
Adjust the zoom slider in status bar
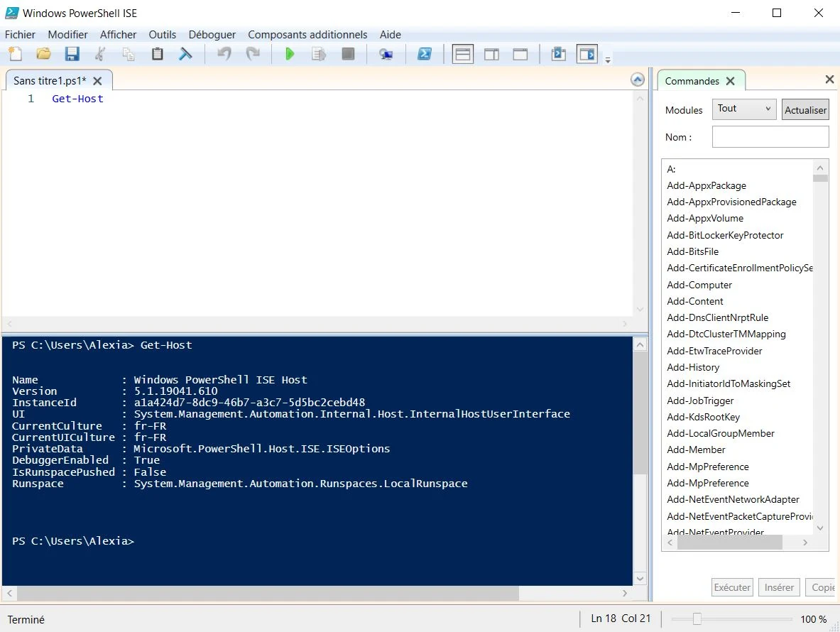click(x=697, y=619)
